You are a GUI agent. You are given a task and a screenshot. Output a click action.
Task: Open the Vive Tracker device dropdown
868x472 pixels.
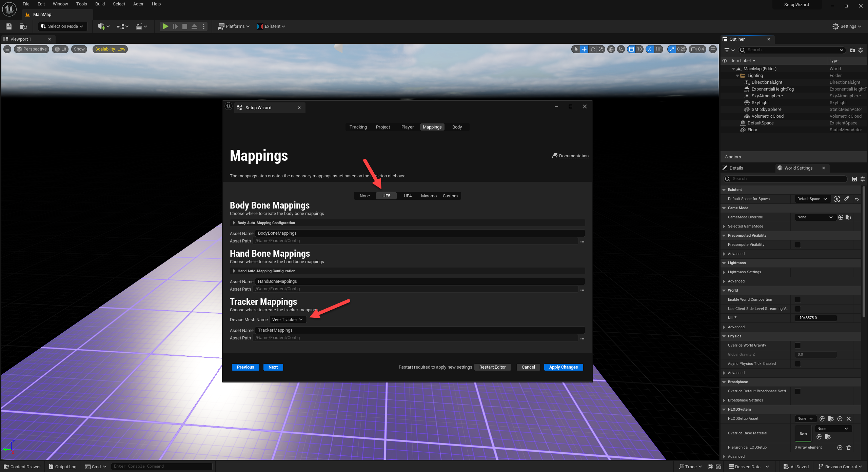pos(288,320)
